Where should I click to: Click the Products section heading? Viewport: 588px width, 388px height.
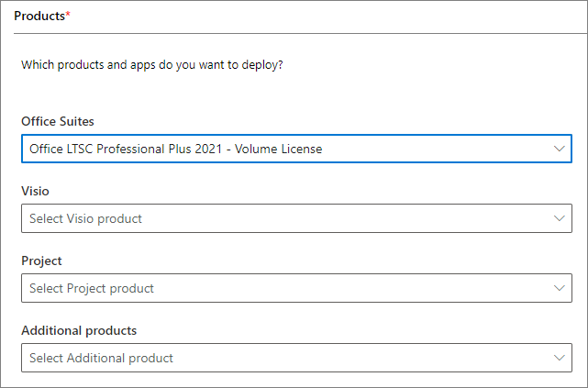[39, 17]
